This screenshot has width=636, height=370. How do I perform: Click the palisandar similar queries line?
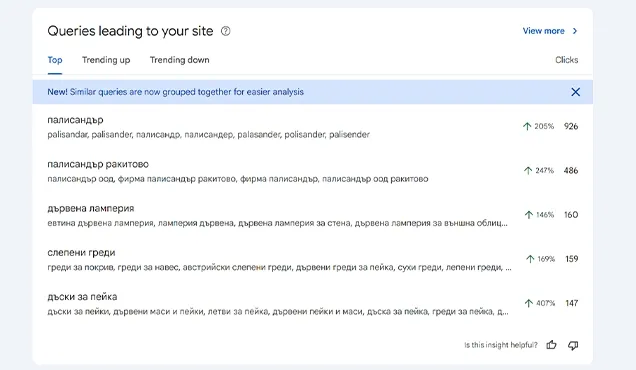point(208,135)
